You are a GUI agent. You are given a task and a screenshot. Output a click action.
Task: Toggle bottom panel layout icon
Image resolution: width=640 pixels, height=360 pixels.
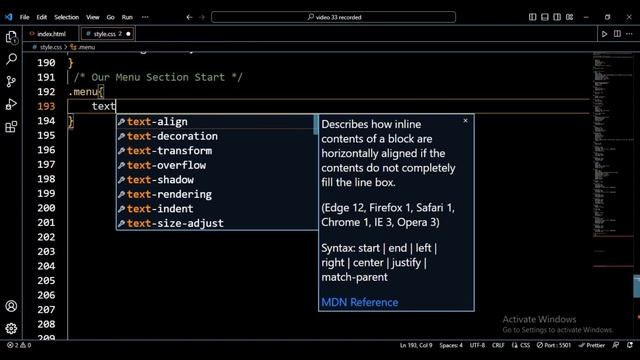point(545,17)
